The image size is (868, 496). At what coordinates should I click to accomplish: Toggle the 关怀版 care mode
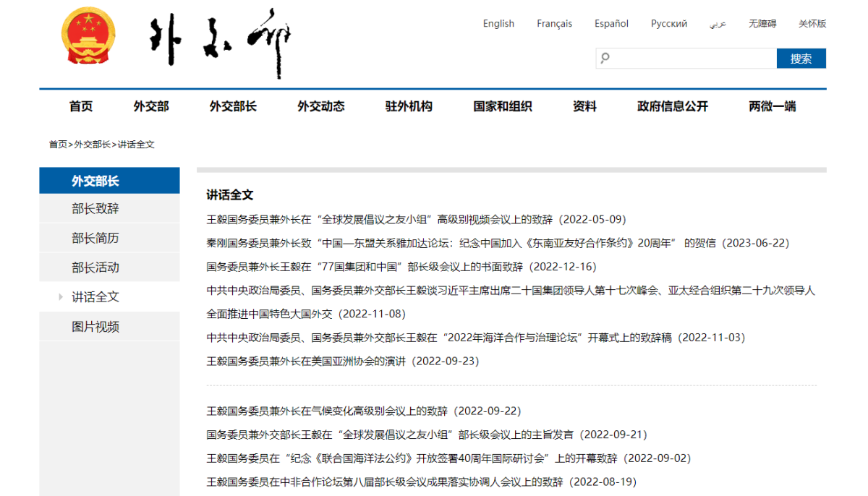(812, 24)
